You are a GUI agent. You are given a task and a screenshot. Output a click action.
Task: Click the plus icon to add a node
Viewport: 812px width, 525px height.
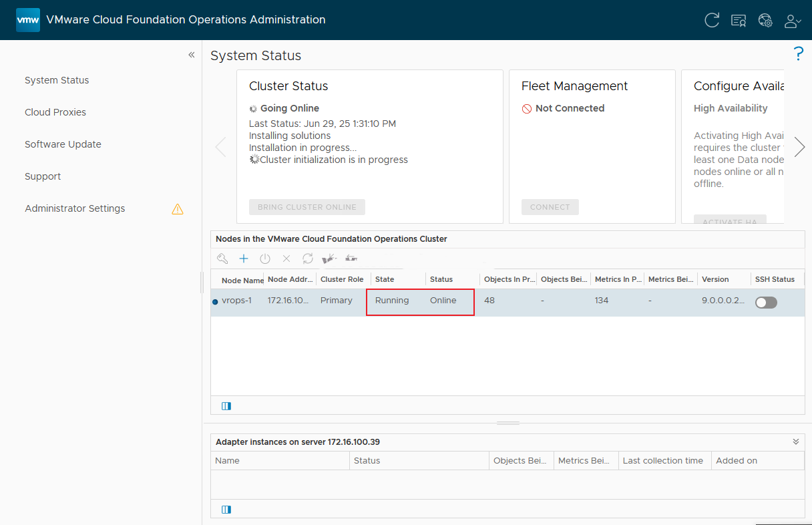tap(244, 258)
